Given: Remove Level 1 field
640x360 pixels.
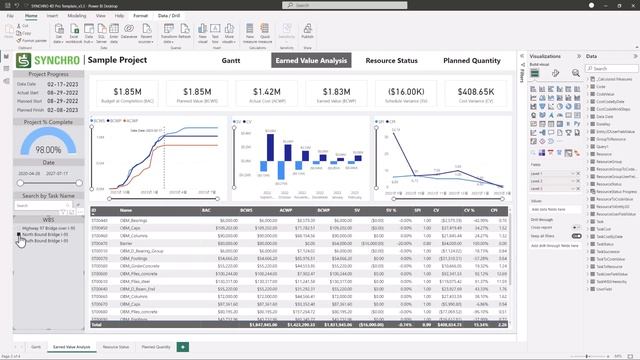Looking at the screenshot, I should 578,173.
